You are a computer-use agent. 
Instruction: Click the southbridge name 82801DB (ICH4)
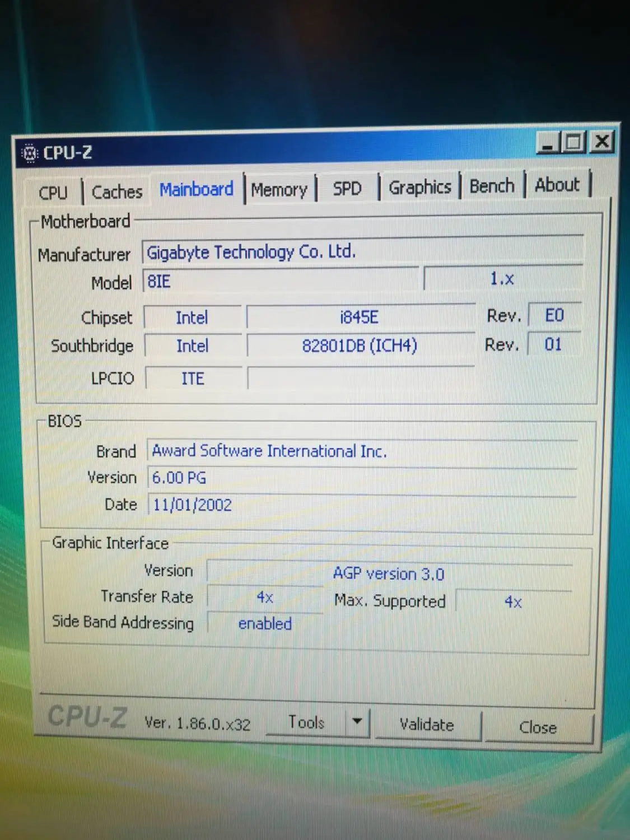pyautogui.click(x=360, y=345)
